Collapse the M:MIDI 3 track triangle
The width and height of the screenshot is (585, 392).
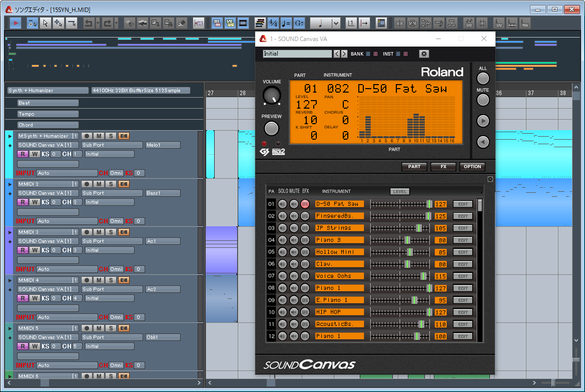[10, 233]
